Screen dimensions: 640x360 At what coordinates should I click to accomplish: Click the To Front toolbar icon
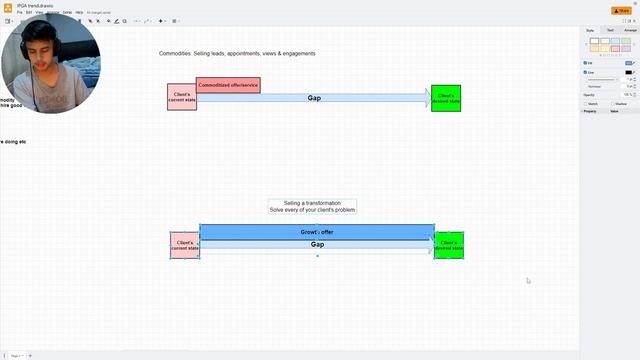pos(90,21)
